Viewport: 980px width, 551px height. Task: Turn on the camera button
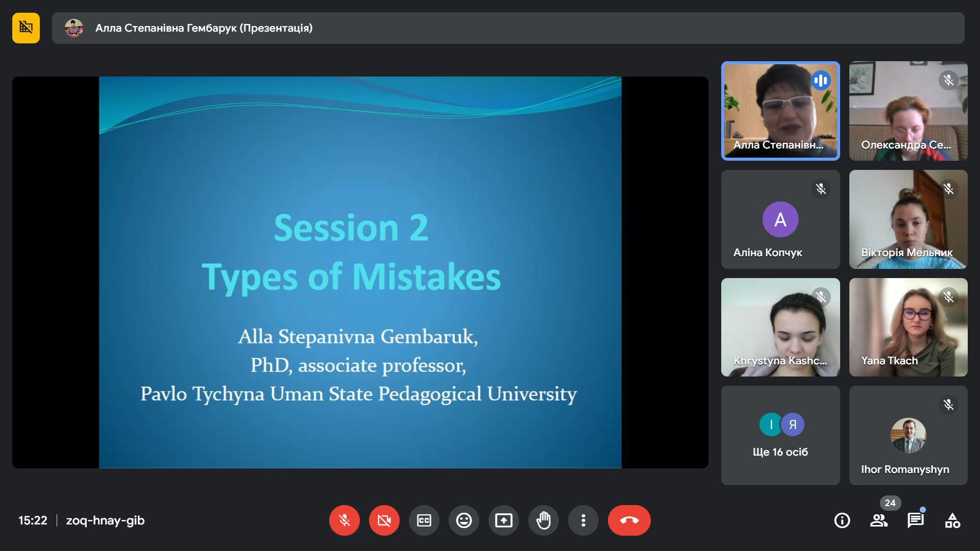click(384, 520)
